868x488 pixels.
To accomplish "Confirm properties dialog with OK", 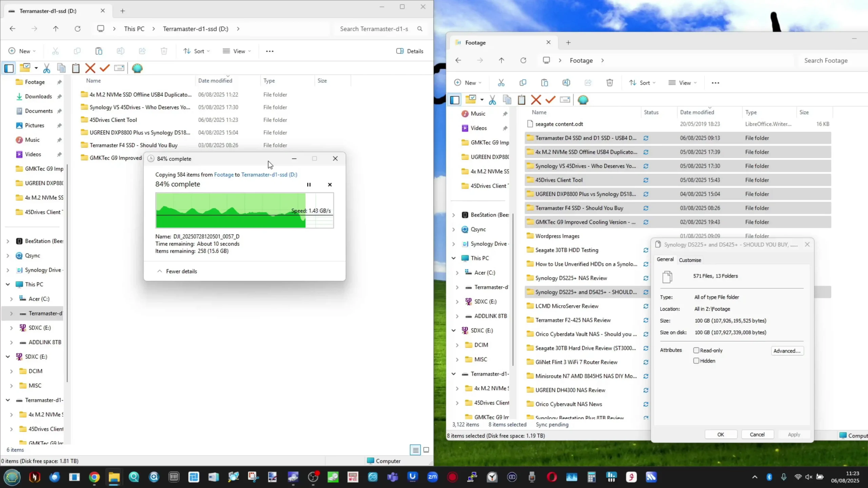I will [721, 434].
